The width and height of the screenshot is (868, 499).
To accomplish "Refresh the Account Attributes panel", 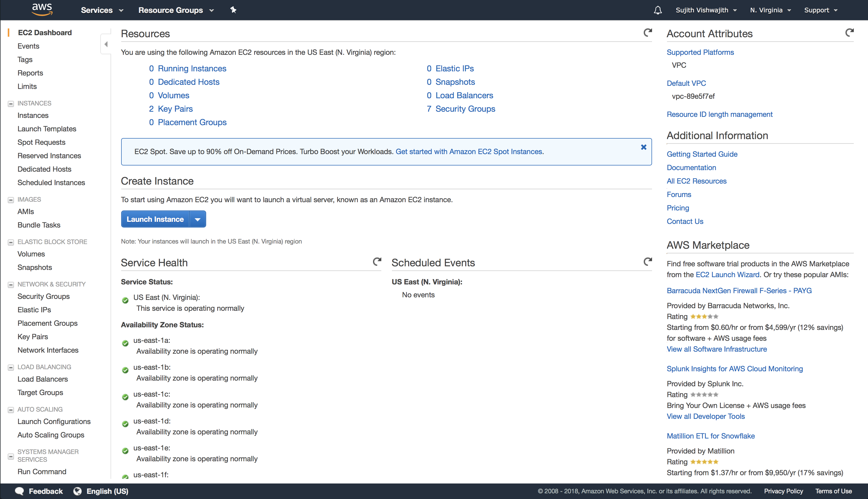I will tap(849, 33).
